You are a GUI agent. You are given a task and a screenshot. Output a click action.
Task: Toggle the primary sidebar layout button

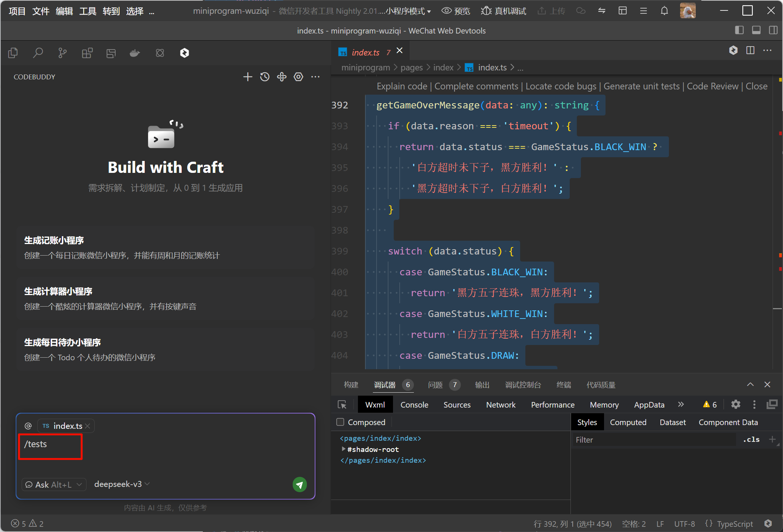point(739,31)
